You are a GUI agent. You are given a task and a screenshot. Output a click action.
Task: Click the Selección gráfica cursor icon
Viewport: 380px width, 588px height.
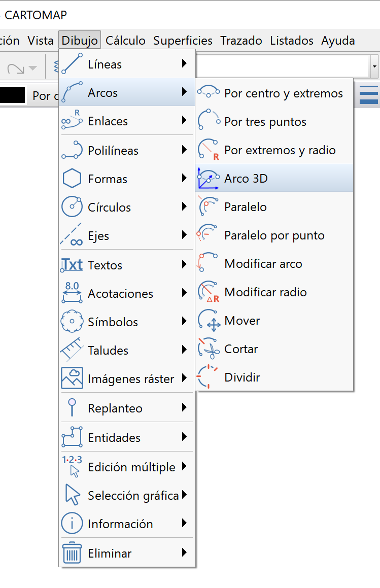[x=73, y=495]
